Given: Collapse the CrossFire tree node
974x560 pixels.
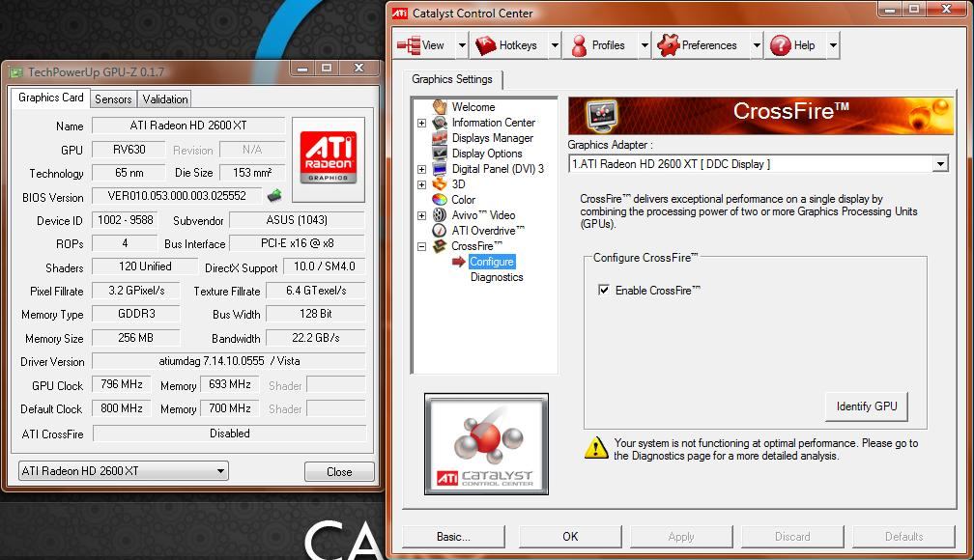Looking at the screenshot, I should (421, 246).
